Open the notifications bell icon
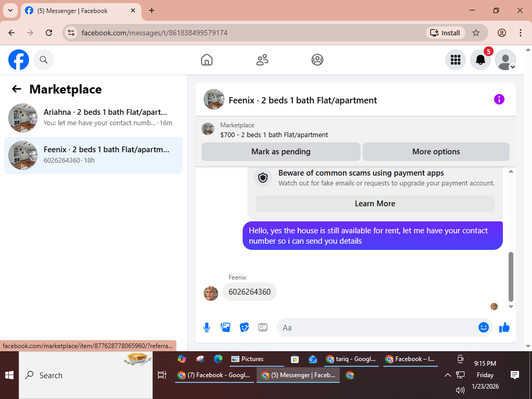Image resolution: width=532 pixels, height=399 pixels. (x=480, y=60)
